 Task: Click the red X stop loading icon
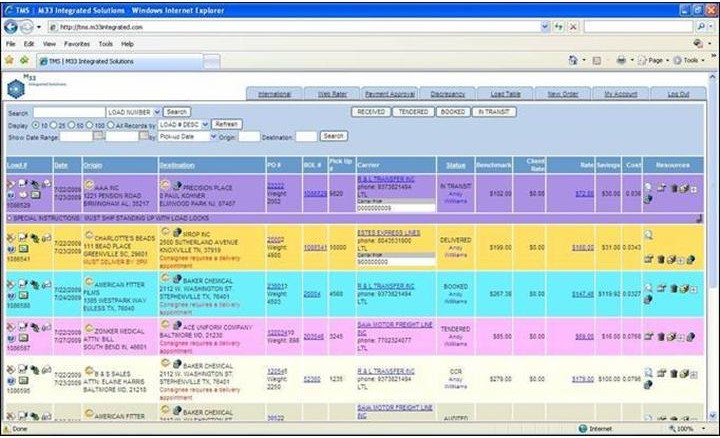pyautogui.click(x=573, y=27)
